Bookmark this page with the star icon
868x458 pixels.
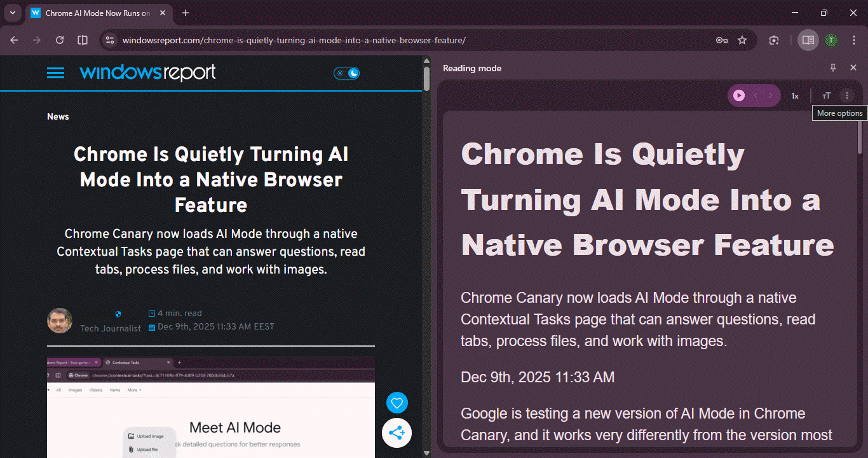click(x=742, y=40)
